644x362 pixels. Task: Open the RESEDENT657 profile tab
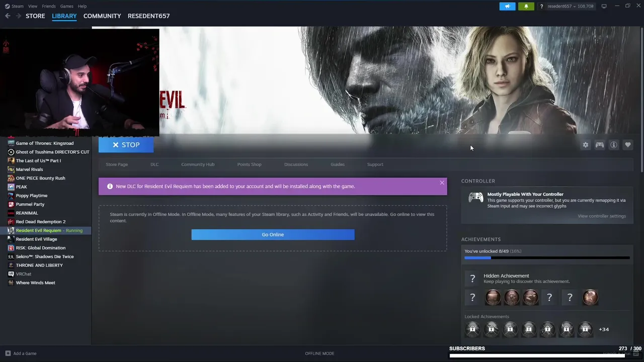[148, 16]
